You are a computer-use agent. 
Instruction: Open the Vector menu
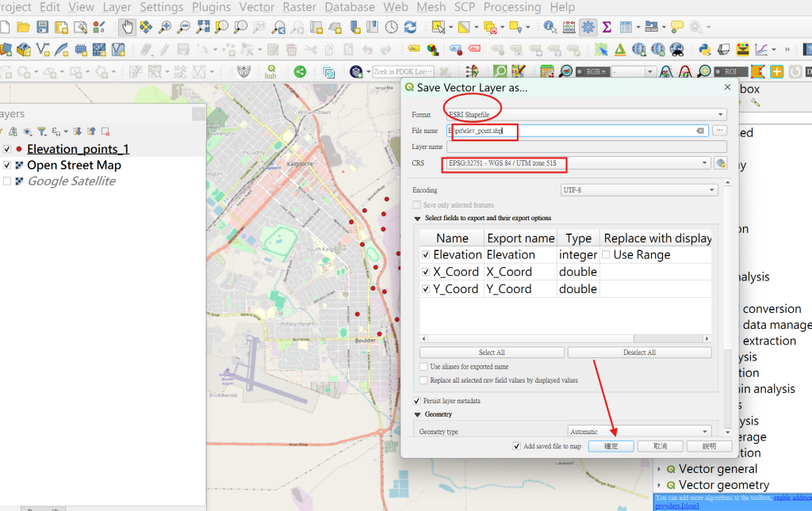coord(256,7)
